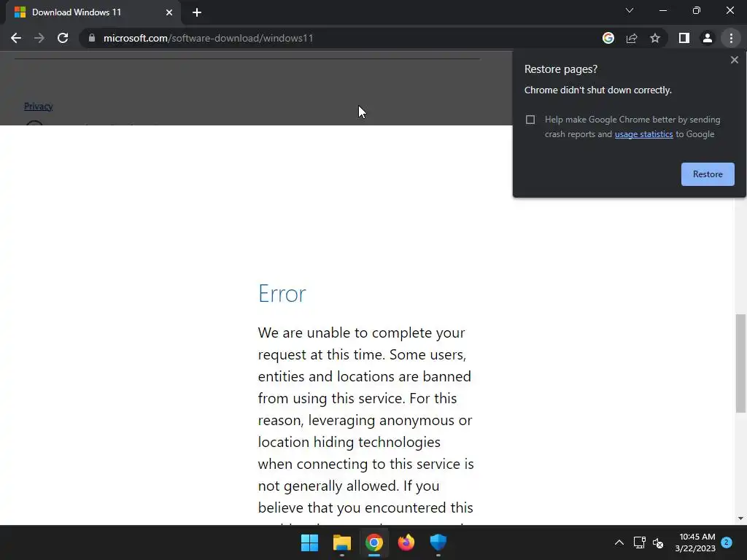Open a new tab with plus button
Image resolution: width=747 pixels, height=560 pixels.
click(197, 12)
